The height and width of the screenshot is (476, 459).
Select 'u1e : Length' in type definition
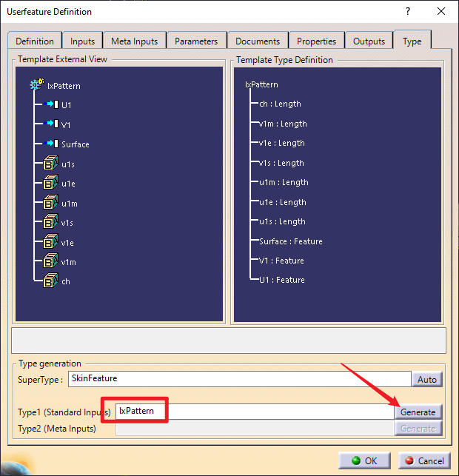click(x=283, y=202)
